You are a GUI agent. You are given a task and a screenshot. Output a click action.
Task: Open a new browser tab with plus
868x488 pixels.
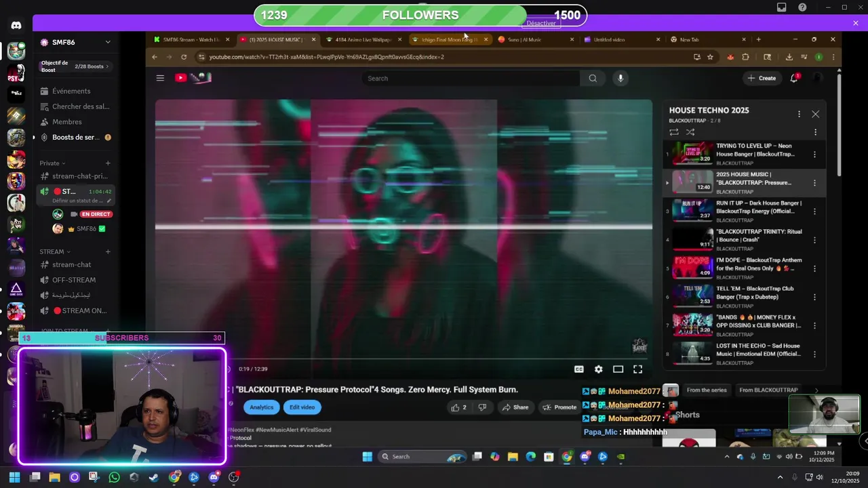click(758, 39)
